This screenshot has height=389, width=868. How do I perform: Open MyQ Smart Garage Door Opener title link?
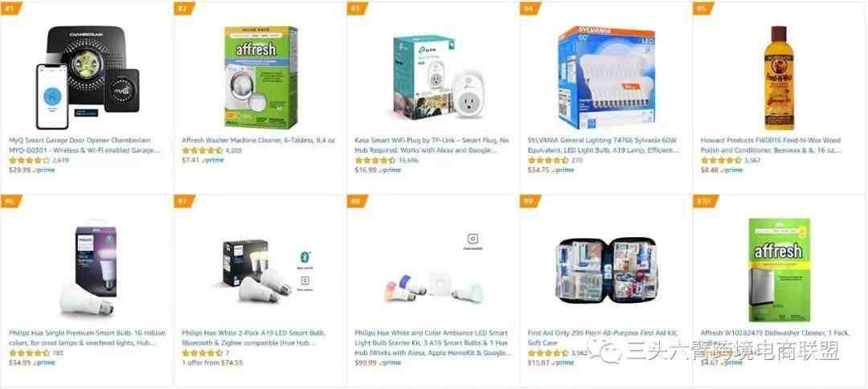click(x=84, y=145)
